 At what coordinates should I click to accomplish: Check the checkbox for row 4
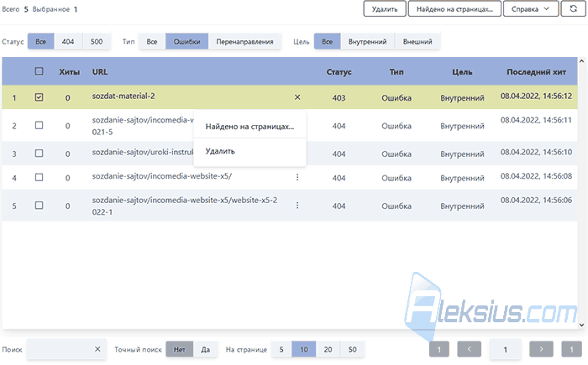tap(39, 177)
